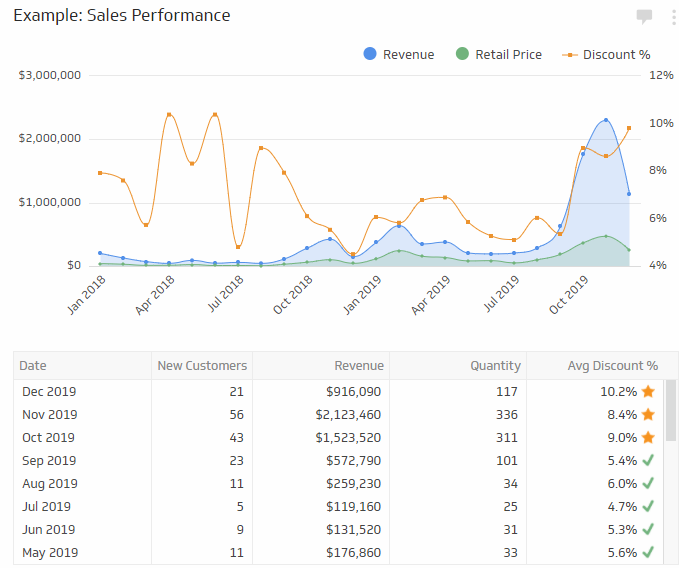Click the star icon in Oct 2019 row
This screenshot has width=679, height=568.
point(648,437)
